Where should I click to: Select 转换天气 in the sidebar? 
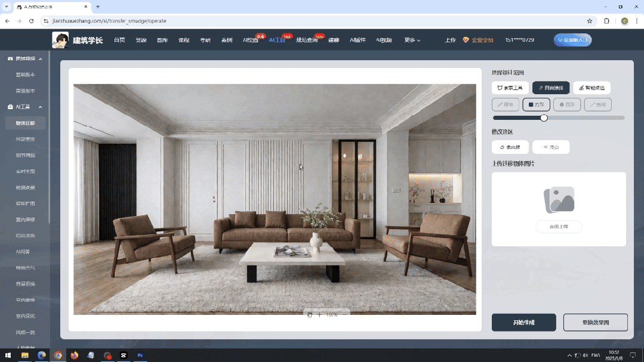[x=26, y=268]
